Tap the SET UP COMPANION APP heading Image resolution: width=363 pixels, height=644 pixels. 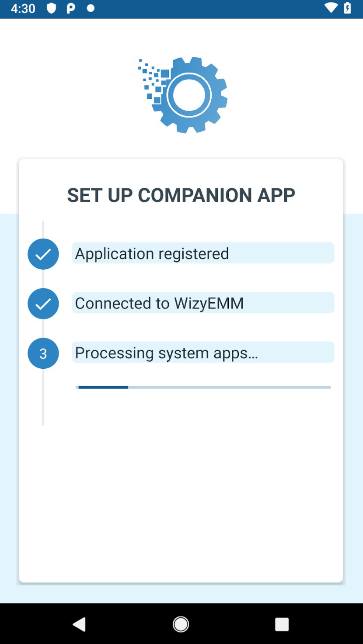[x=181, y=195]
